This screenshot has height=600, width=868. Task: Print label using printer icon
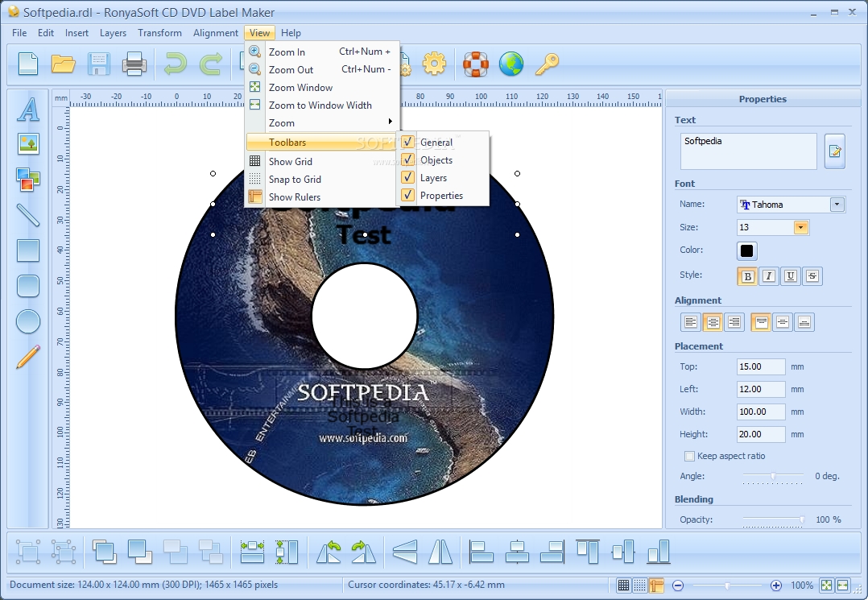click(x=134, y=64)
